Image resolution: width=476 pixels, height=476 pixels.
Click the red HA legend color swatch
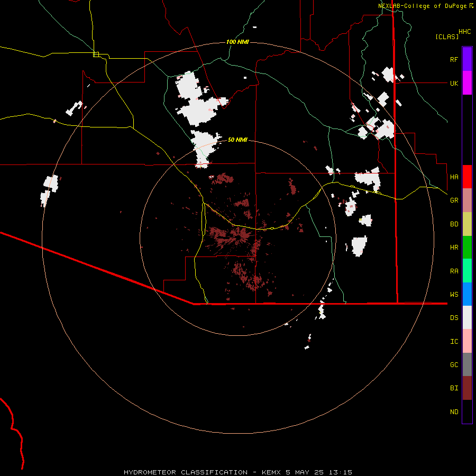pos(467,177)
